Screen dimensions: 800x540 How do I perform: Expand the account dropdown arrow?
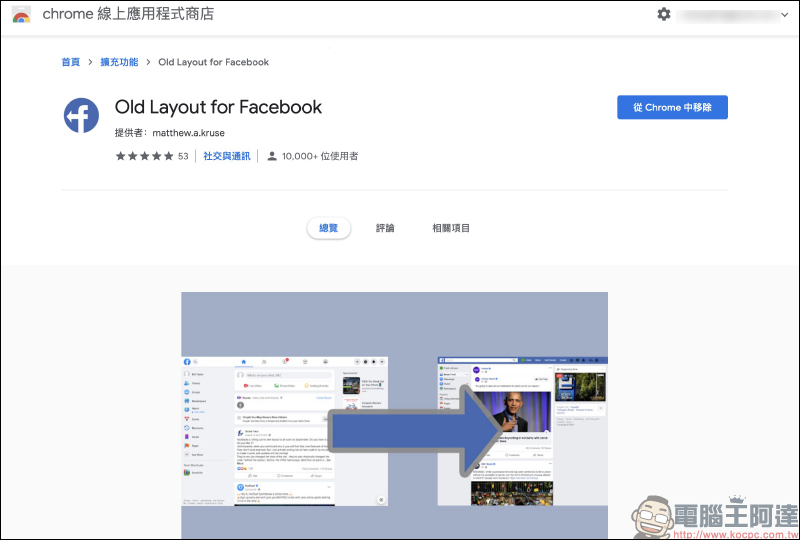[x=784, y=15]
